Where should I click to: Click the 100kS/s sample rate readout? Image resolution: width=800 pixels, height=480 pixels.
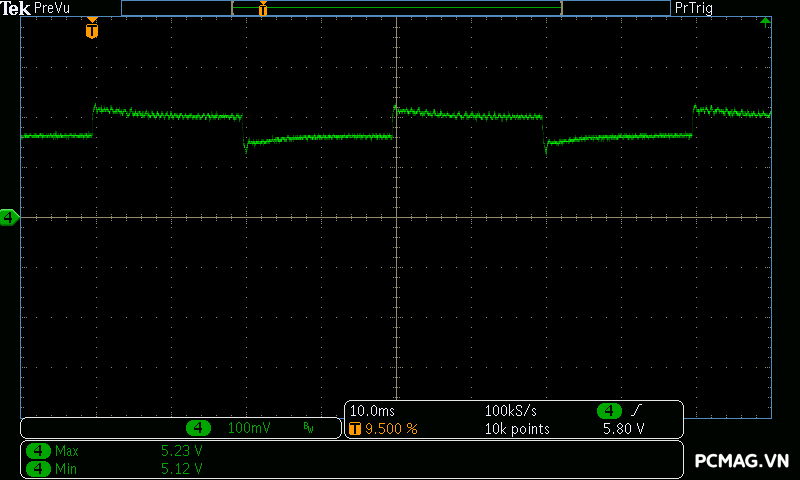pos(512,411)
